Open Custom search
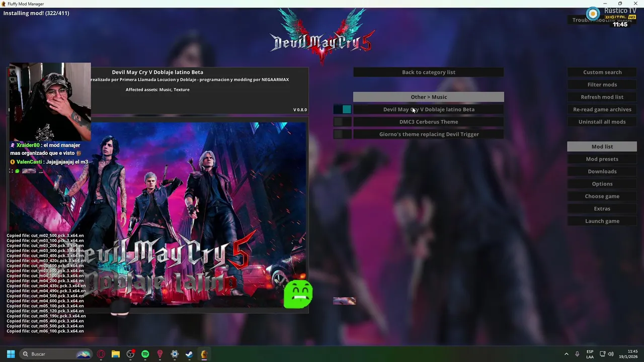 (x=602, y=72)
